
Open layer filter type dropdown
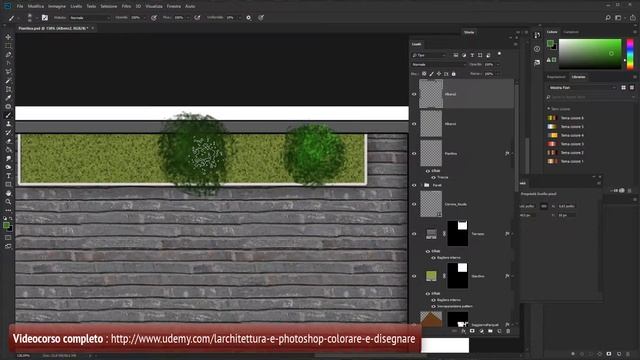pyautogui.click(x=429, y=55)
